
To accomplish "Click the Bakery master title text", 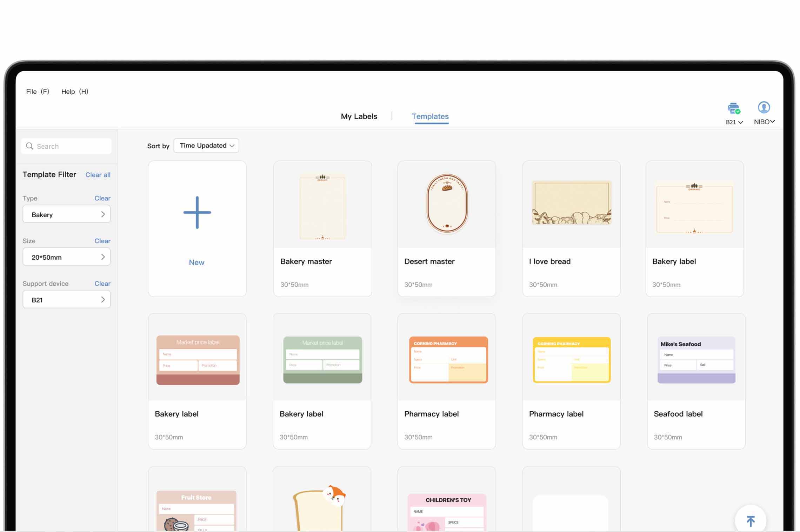I will pos(306,261).
